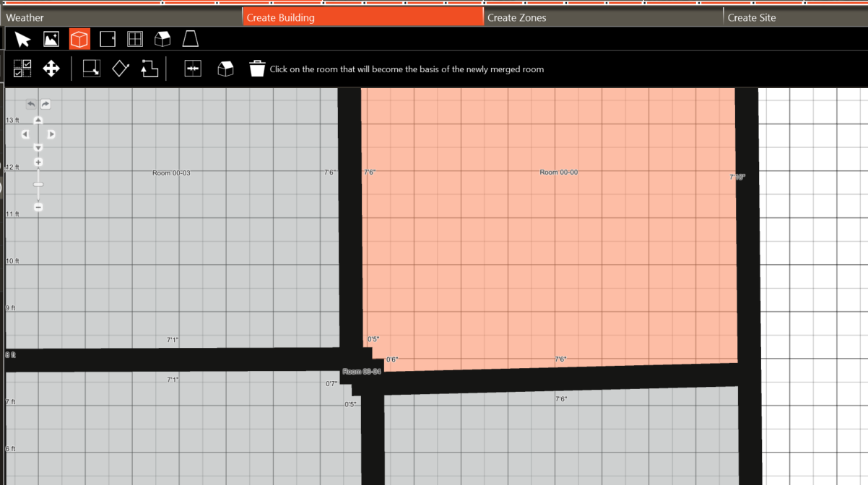The height and width of the screenshot is (485, 868).
Task: Pan the canvas view down
Action: (38, 148)
